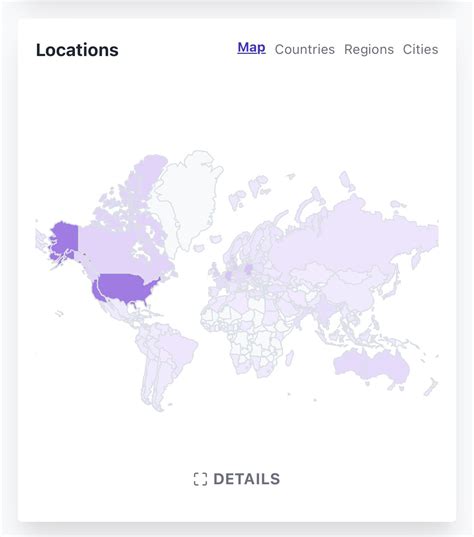Open the DETAILS link text
The width and height of the screenshot is (474, 537).
coord(247,479)
